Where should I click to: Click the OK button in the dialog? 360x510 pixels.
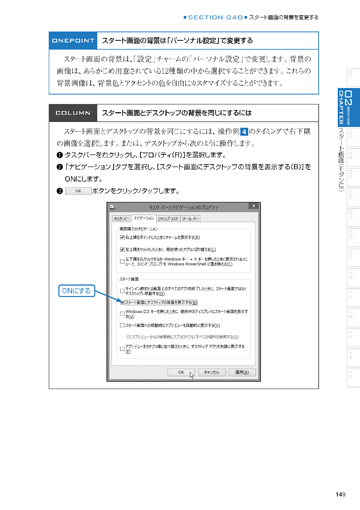pyautogui.click(x=181, y=372)
